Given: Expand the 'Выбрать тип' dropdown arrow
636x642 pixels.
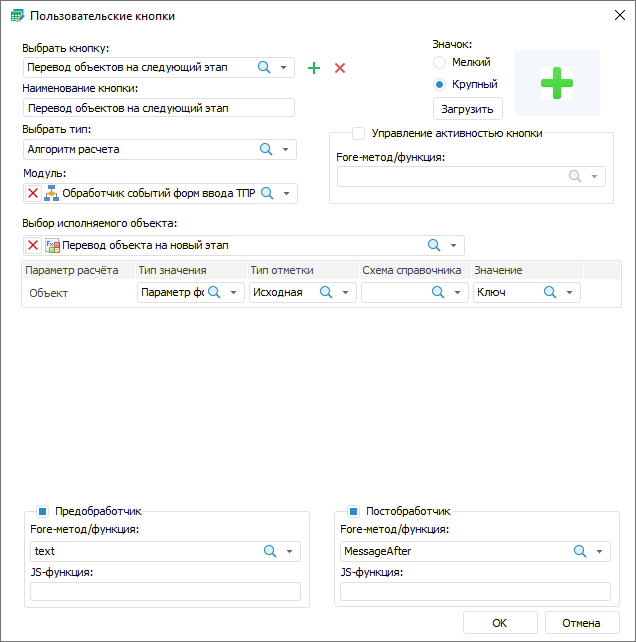Looking at the screenshot, I should [x=285, y=150].
